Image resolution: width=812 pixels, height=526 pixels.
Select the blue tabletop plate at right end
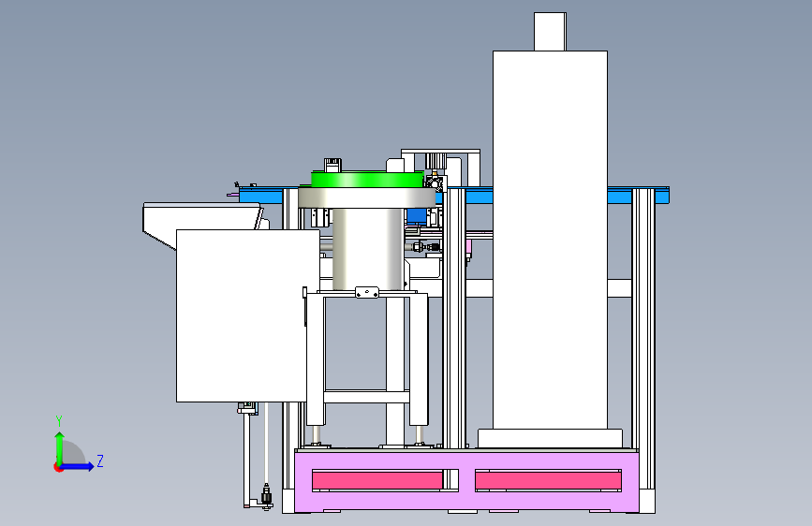[x=638, y=195]
